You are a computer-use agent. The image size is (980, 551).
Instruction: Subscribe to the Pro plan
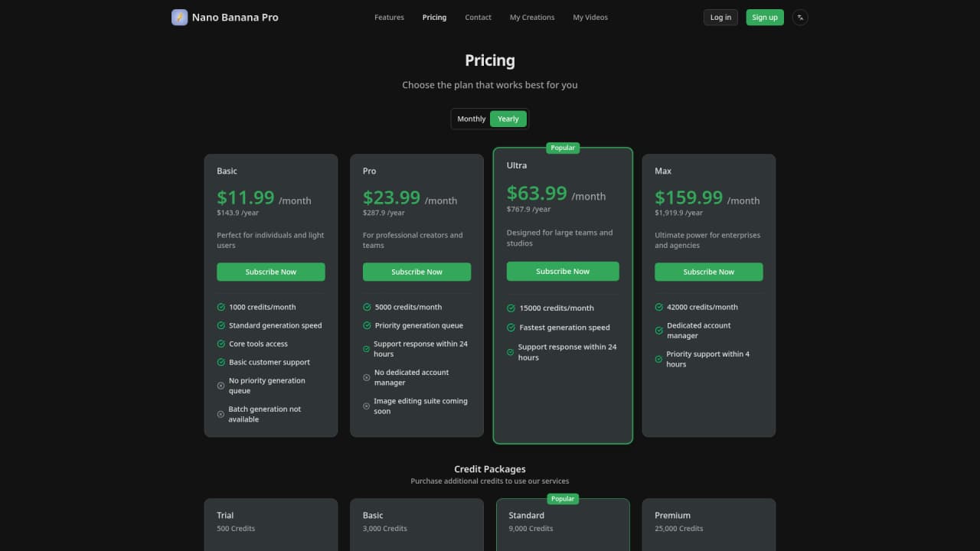[417, 272]
